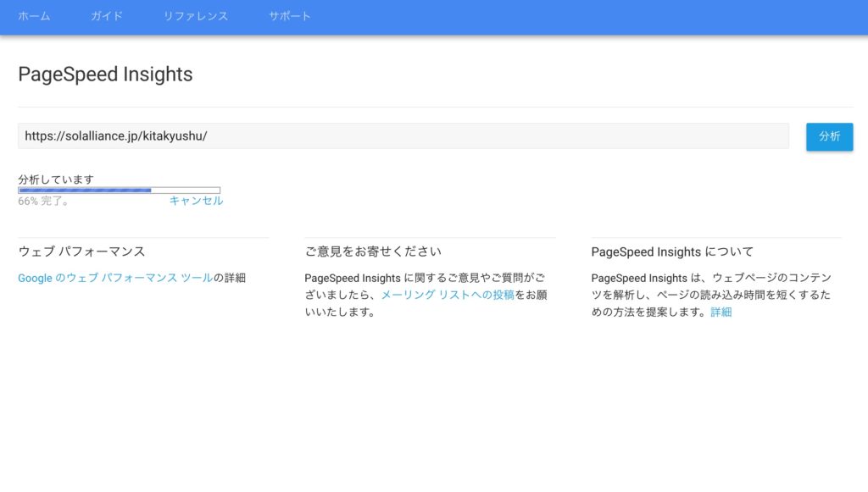
Task: Click the analysis progress bar
Action: click(x=119, y=191)
